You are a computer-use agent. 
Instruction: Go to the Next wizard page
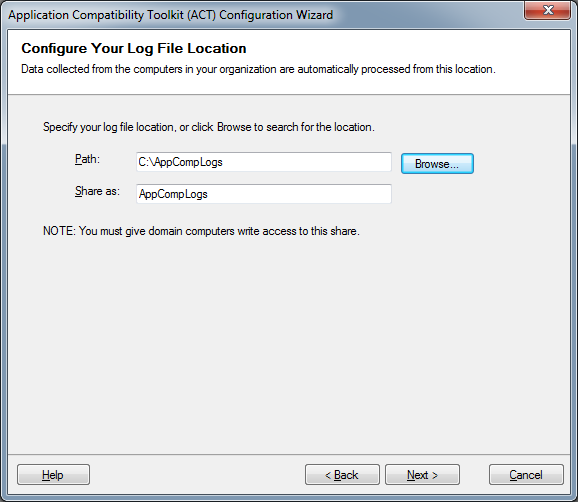coord(422,475)
